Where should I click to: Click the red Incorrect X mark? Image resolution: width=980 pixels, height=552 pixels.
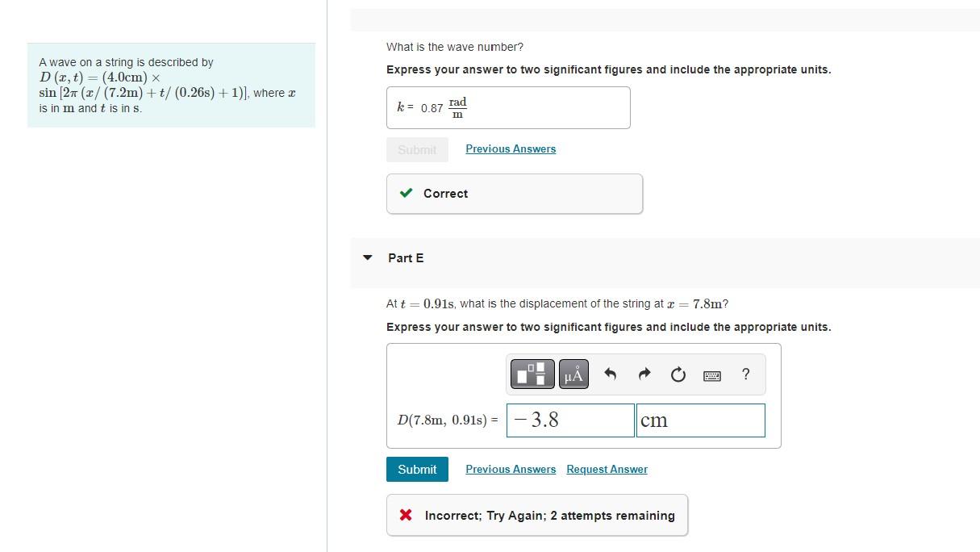pyautogui.click(x=406, y=514)
